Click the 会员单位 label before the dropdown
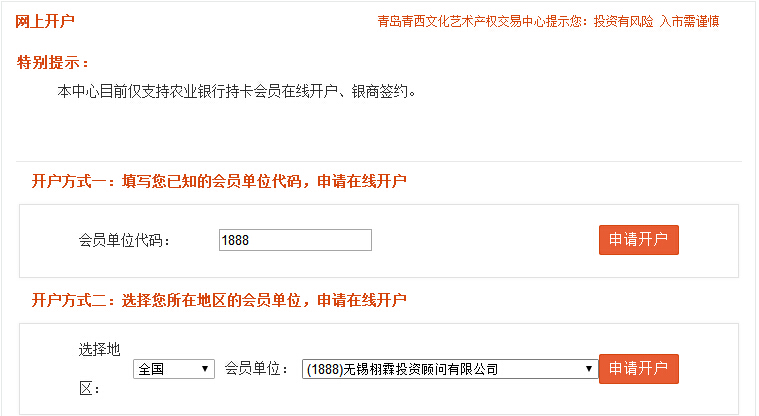The width and height of the screenshot is (759, 416). click(257, 369)
